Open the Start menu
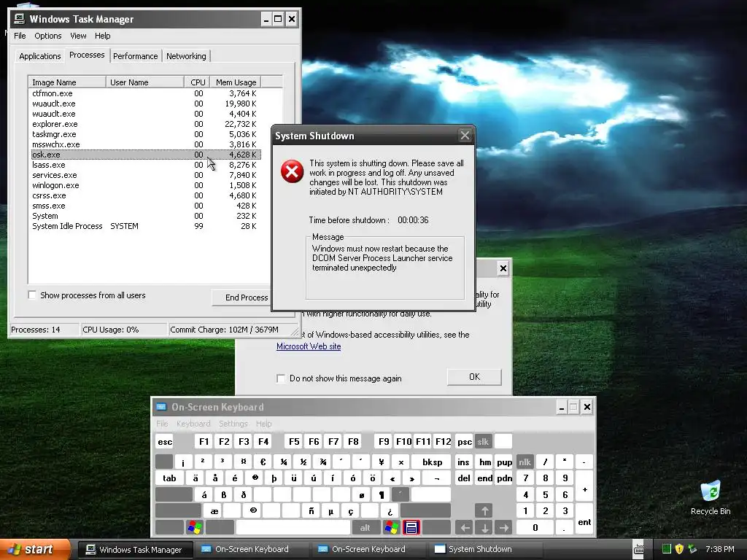 coord(34,549)
